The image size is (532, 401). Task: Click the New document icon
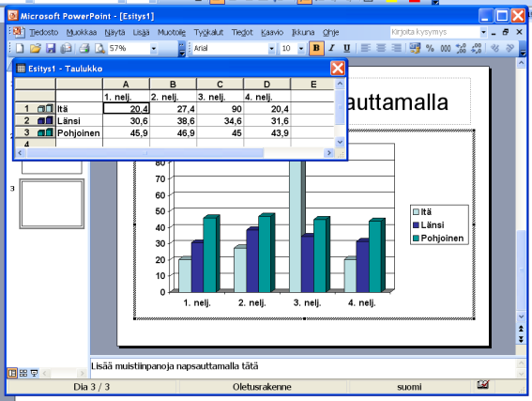pos(20,49)
